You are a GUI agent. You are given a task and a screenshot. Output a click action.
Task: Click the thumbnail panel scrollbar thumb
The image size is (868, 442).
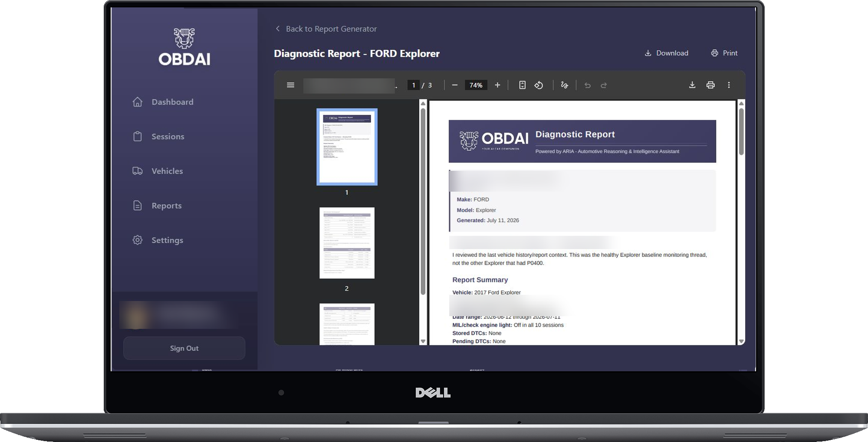point(423,201)
